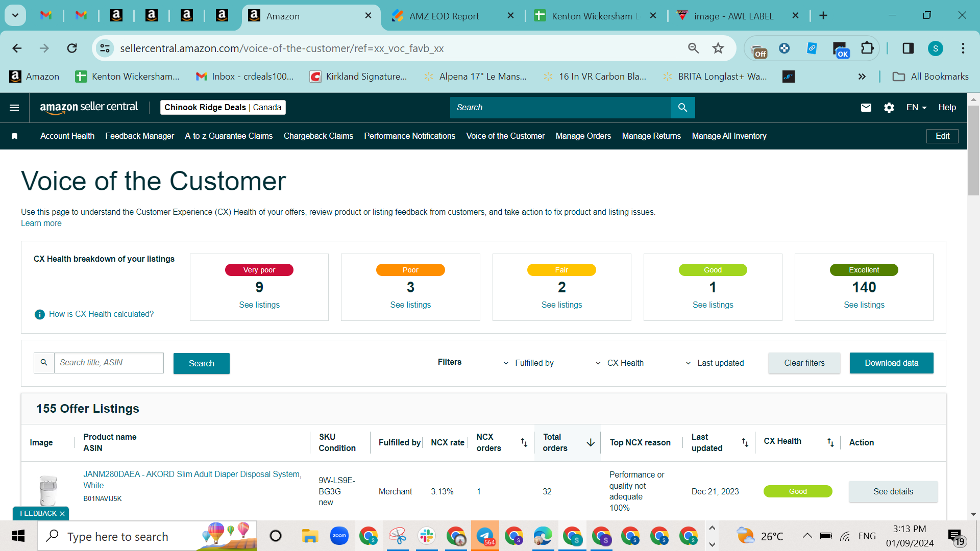980x551 pixels.
Task: Open Chargeback Claims menu item
Action: coord(318,136)
